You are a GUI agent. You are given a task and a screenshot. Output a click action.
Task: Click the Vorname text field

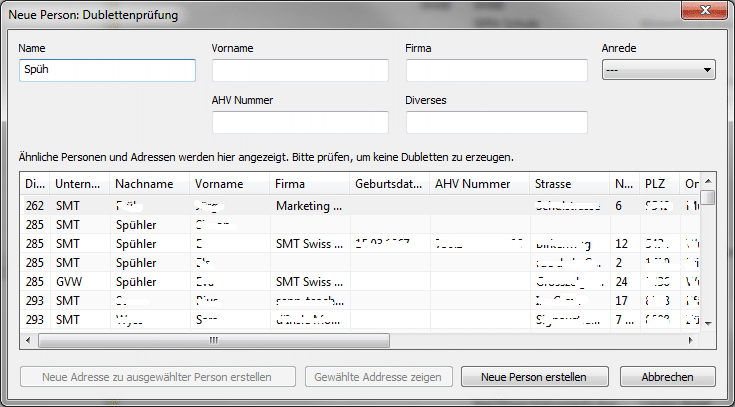coord(300,70)
